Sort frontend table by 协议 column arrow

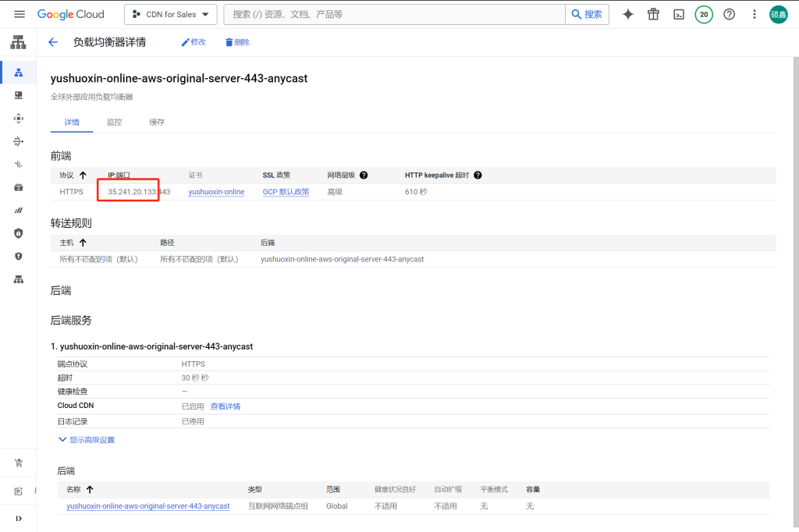tap(83, 176)
